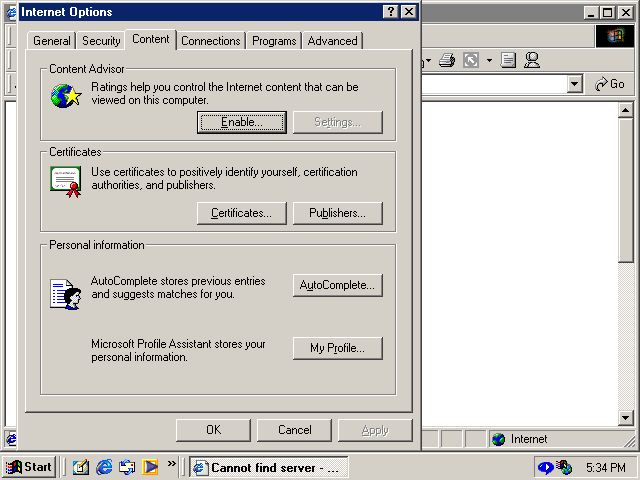This screenshot has width=640, height=480.
Task: Click inside the browser address field
Action: (495, 84)
